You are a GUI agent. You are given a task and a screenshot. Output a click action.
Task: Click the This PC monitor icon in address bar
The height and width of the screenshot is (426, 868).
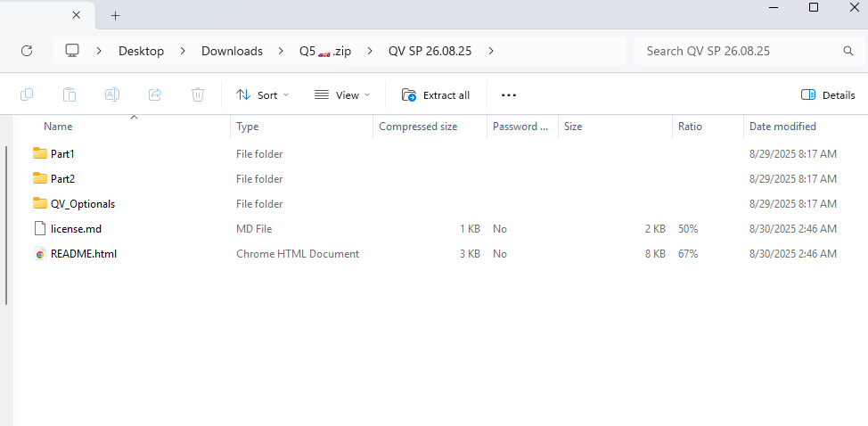coord(72,51)
